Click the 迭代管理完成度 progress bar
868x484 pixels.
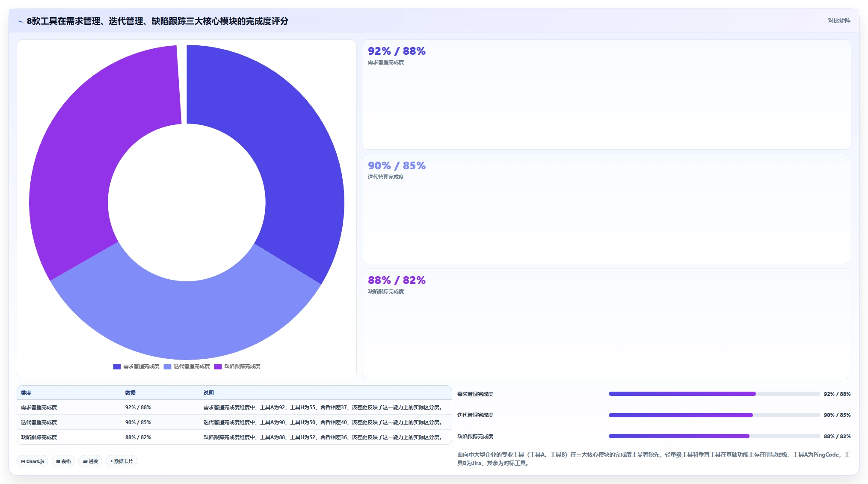pos(714,415)
